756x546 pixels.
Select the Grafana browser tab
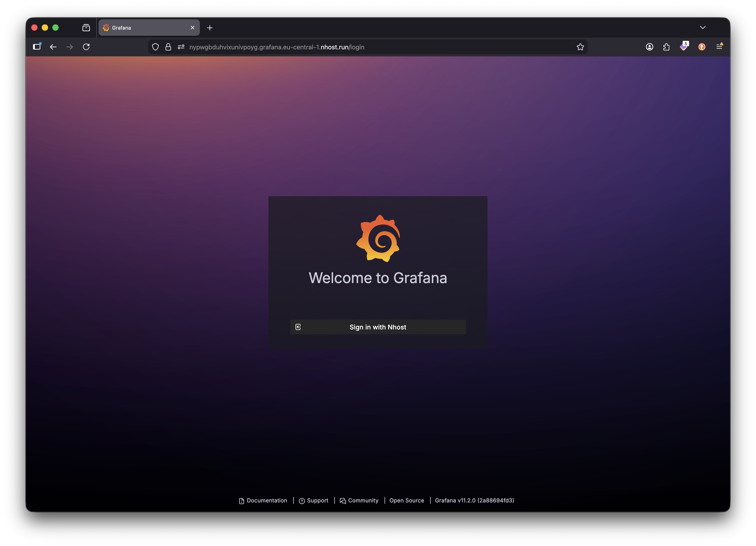pyautogui.click(x=140, y=27)
